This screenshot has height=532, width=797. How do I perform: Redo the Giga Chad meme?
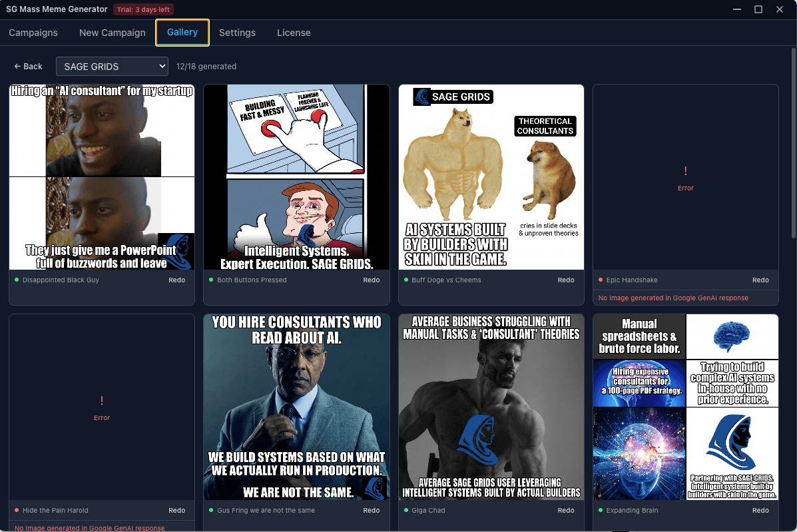(566, 510)
